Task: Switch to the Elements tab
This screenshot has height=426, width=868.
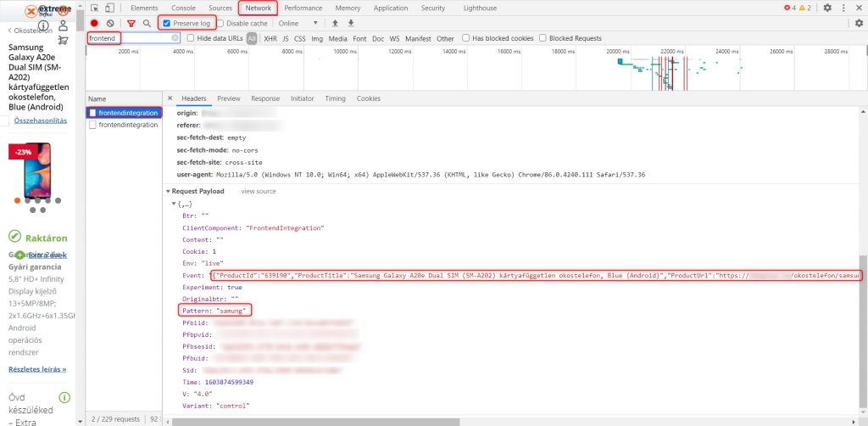Action: (144, 8)
